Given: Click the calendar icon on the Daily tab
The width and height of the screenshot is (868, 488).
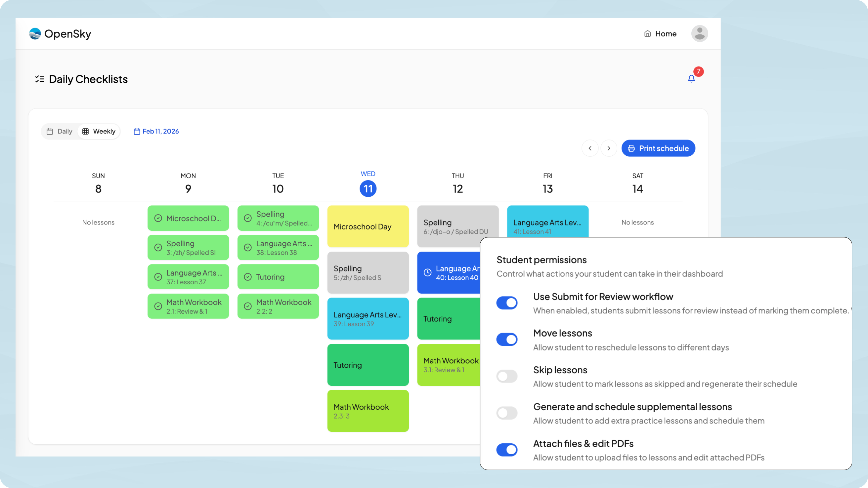Looking at the screenshot, I should 50,131.
